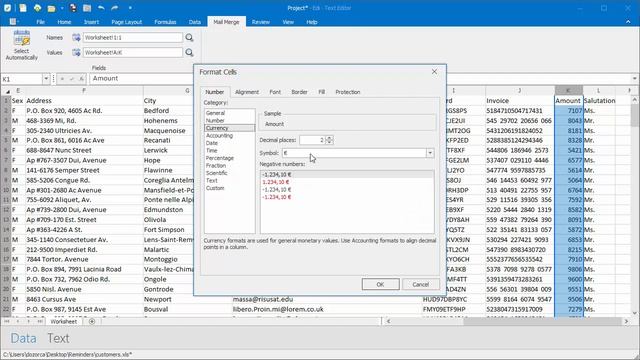Click the open folder icon in the quick access toolbar
Viewport: 640px width, 360px height.
tap(51, 8)
